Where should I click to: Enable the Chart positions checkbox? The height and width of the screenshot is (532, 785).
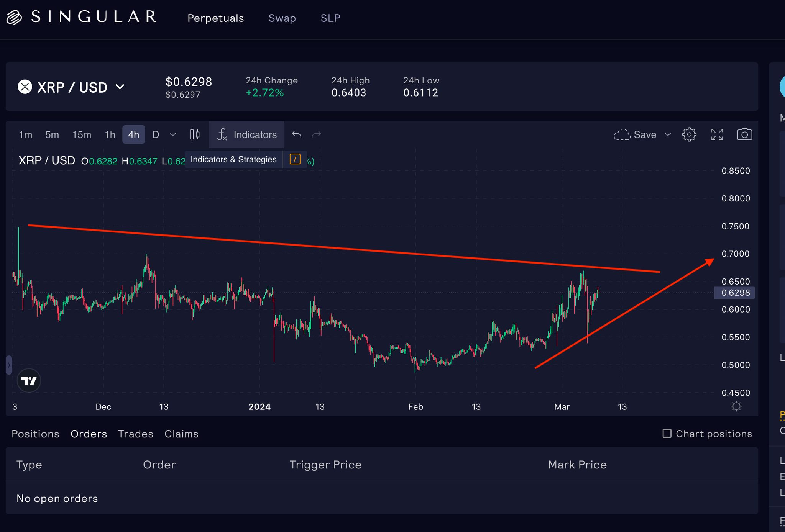click(x=667, y=434)
